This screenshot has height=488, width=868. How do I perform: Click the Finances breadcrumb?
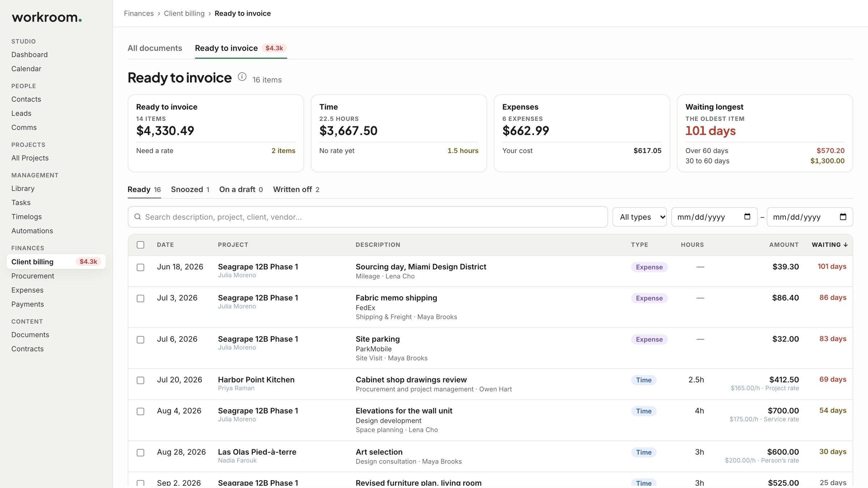[139, 13]
